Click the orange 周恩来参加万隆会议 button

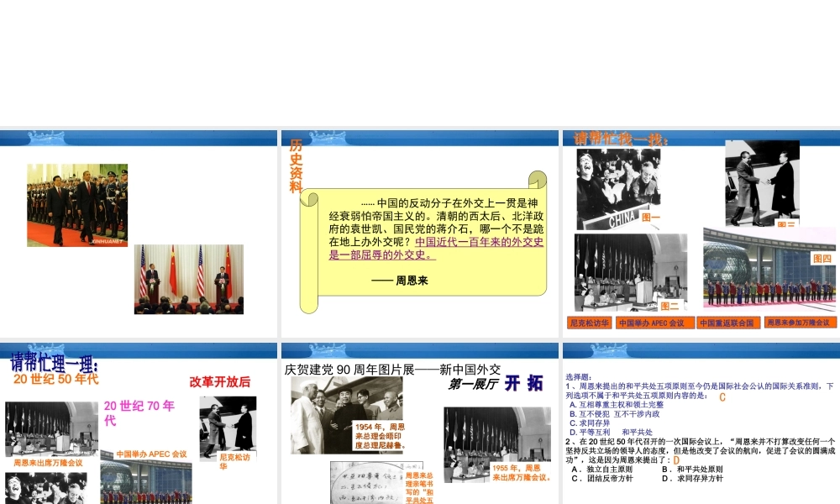pos(801,323)
